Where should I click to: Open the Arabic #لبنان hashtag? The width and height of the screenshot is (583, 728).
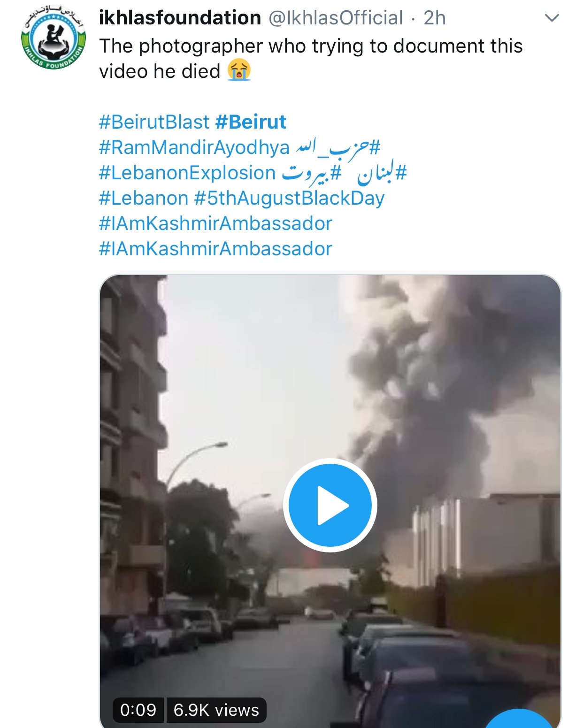(382, 174)
